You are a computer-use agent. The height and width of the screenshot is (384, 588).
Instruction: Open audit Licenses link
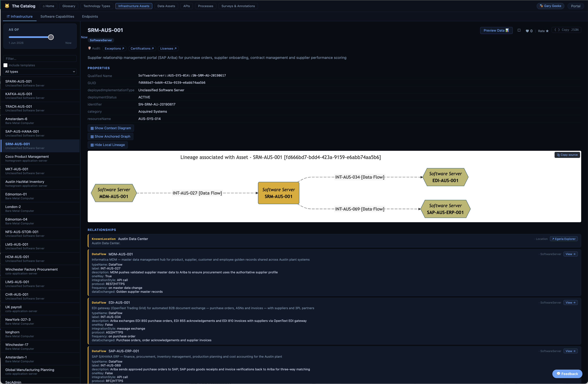click(x=168, y=49)
